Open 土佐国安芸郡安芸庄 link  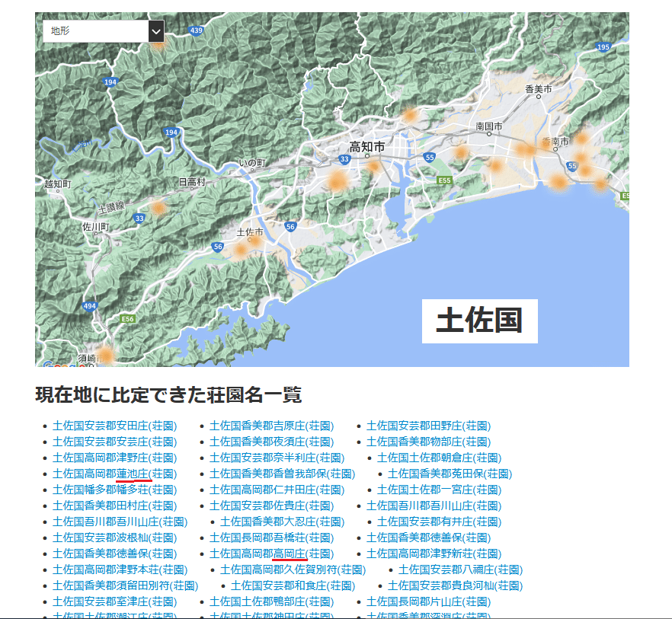[x=115, y=442]
